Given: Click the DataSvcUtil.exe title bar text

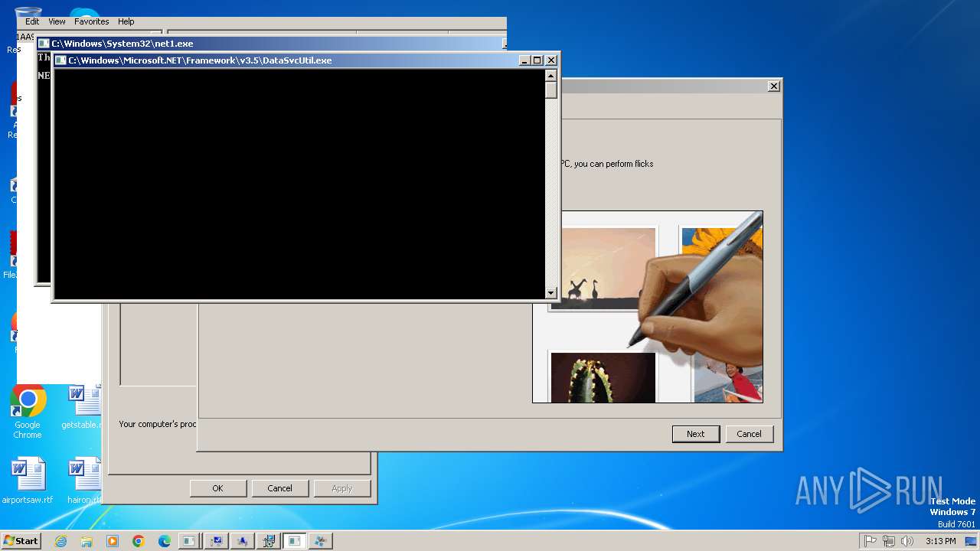Looking at the screenshot, I should [200, 60].
